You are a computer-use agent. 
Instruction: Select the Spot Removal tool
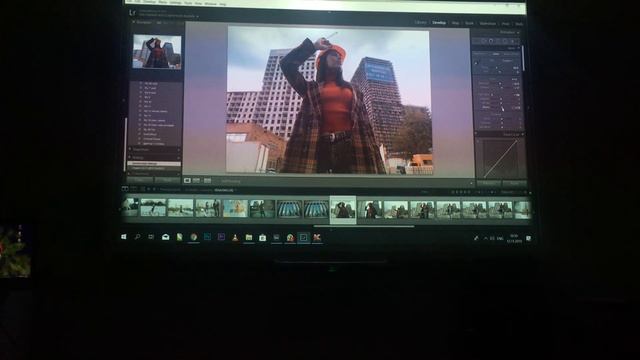pyautogui.click(x=491, y=41)
